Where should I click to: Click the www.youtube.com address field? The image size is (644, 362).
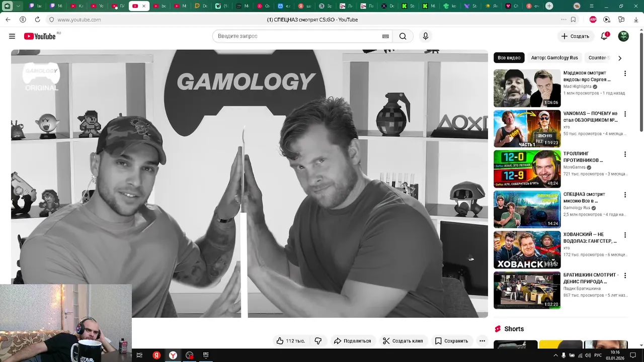tap(79, 20)
